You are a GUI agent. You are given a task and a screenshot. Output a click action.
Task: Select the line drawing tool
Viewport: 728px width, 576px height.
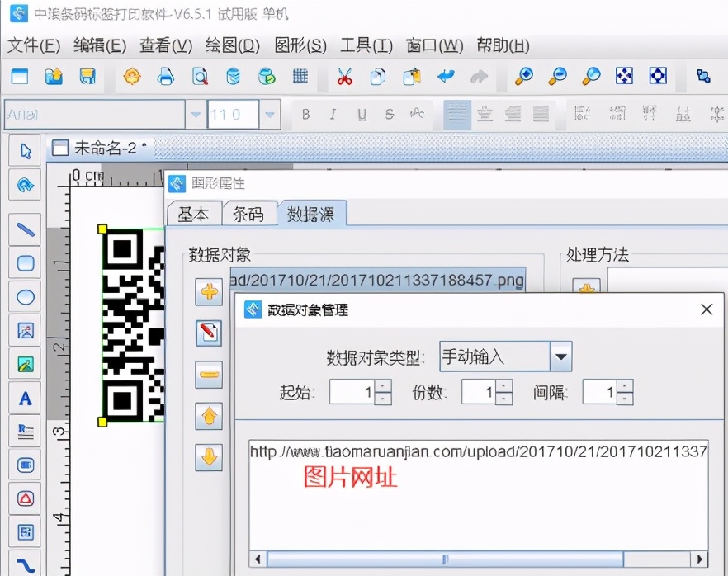(x=26, y=229)
